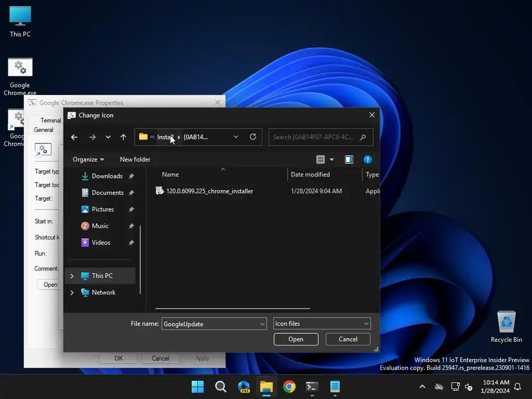Click the pin icon beside Music

(131, 226)
